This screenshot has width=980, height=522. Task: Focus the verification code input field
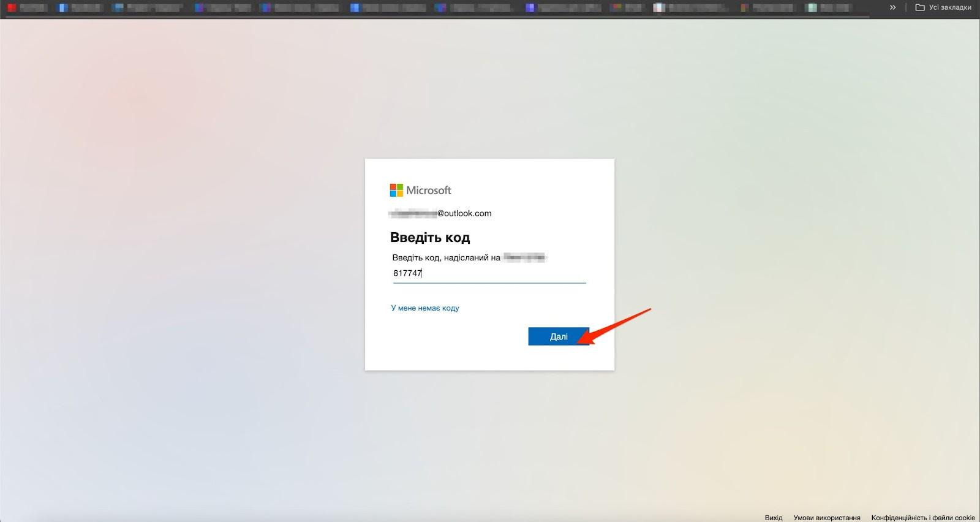(489, 273)
